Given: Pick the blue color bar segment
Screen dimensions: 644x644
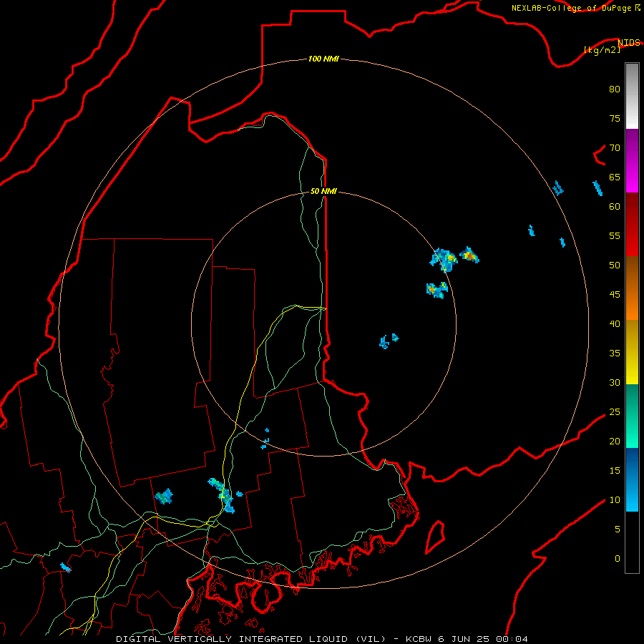Looking at the screenshot, I should (x=632, y=479).
